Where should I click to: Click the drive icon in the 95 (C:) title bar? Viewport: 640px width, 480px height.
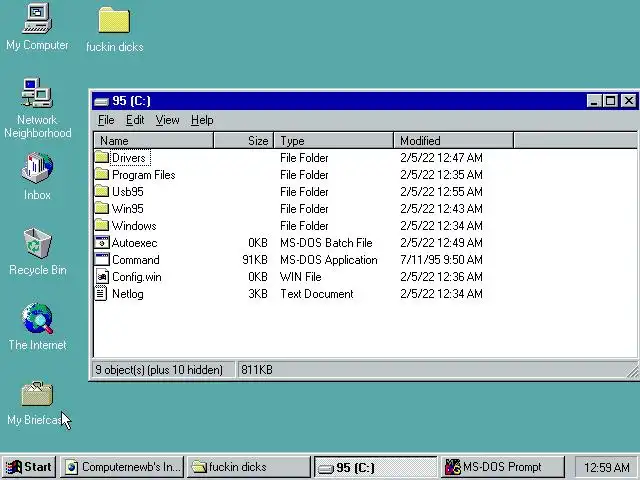pos(101,101)
